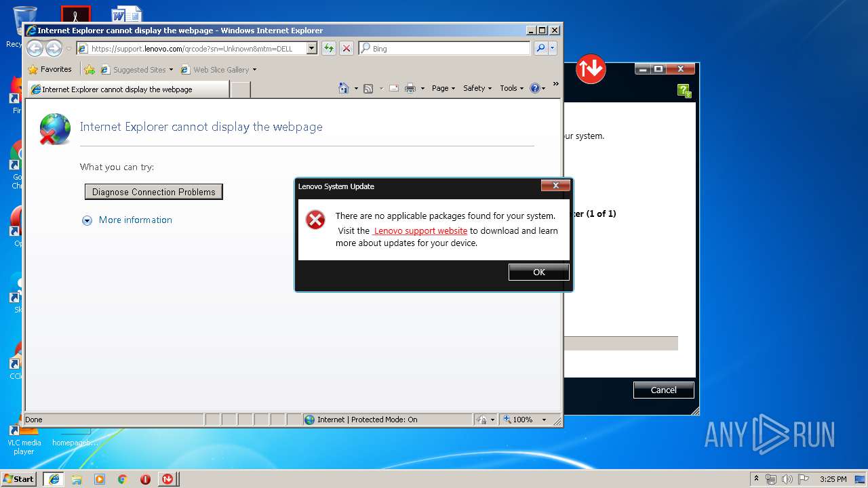This screenshot has width=868, height=488.
Task: Open a new blank tab
Action: pyautogui.click(x=241, y=89)
